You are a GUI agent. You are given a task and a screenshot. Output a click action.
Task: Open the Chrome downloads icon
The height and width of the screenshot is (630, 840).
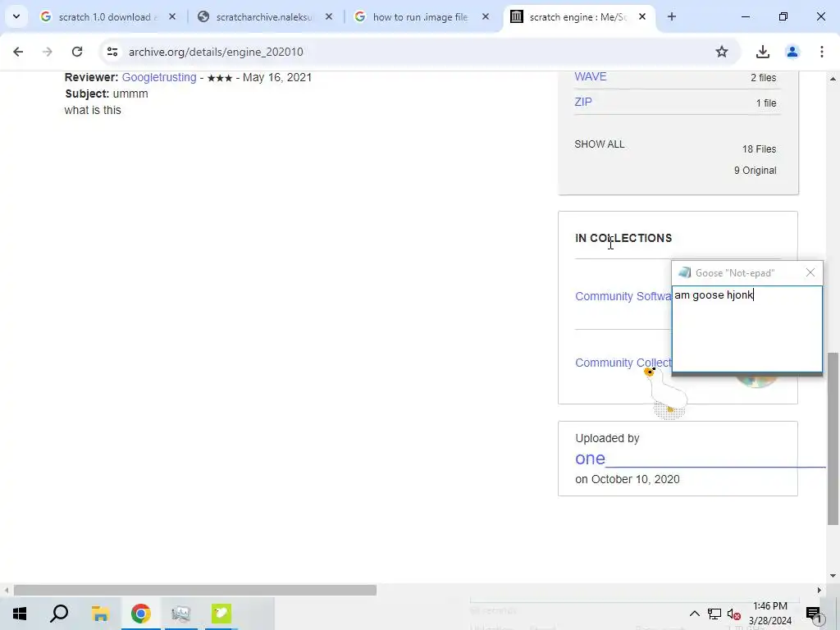point(763,52)
